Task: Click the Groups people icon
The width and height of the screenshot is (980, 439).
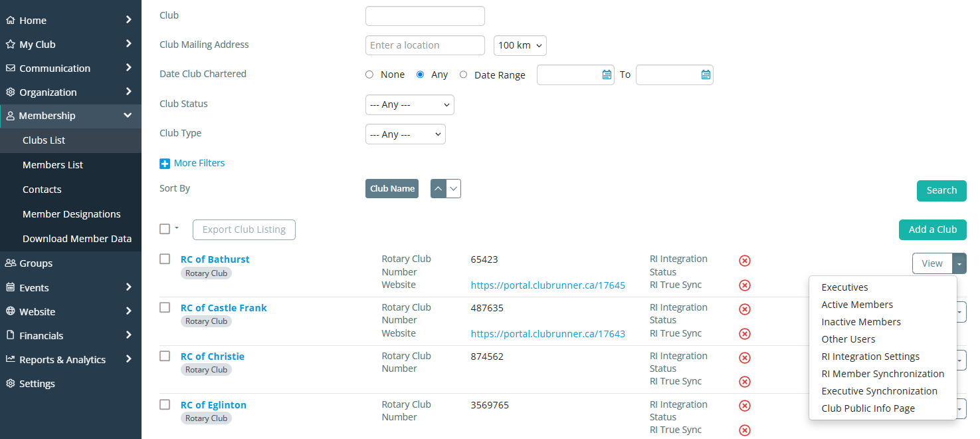Action: [10, 263]
